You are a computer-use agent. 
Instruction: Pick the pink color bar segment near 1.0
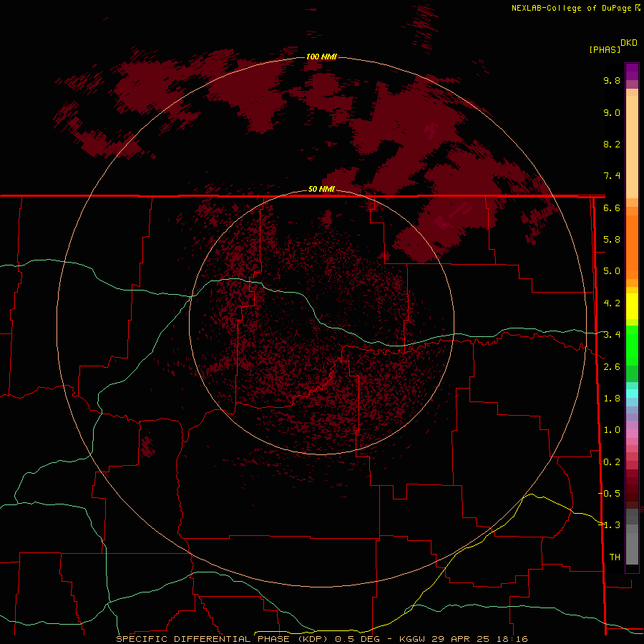click(x=632, y=434)
